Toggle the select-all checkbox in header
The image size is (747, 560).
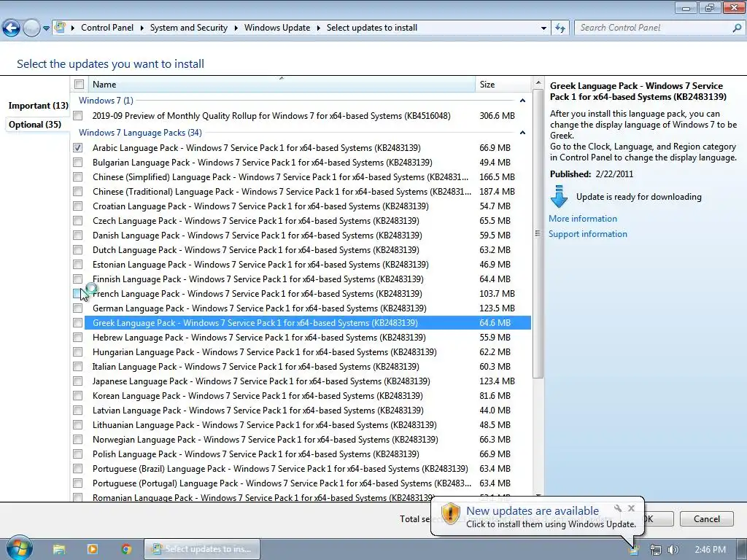pyautogui.click(x=79, y=85)
